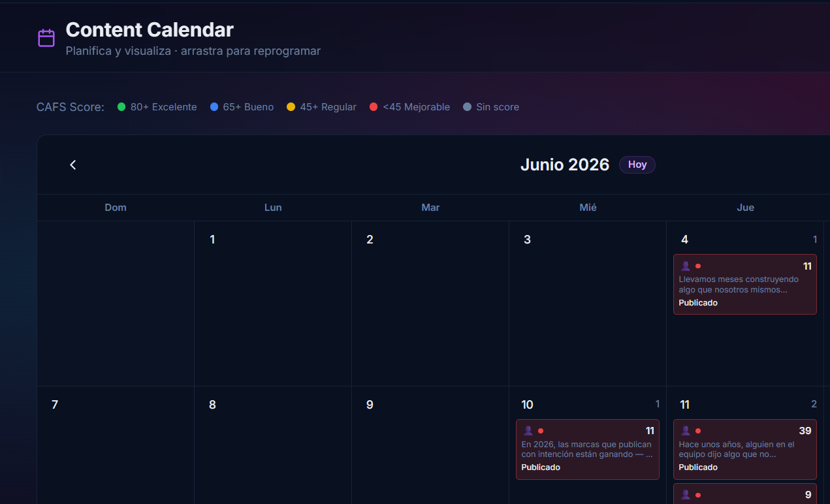Viewport: 830px width, 504px height.
Task: Click the profile icon on the June 4 post
Action: pos(686,266)
